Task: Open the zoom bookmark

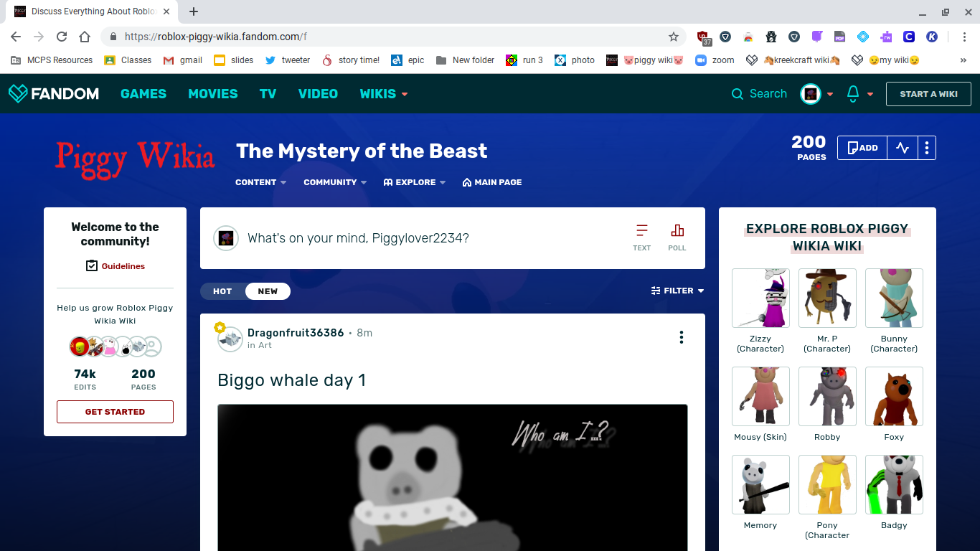Action: pos(715,60)
